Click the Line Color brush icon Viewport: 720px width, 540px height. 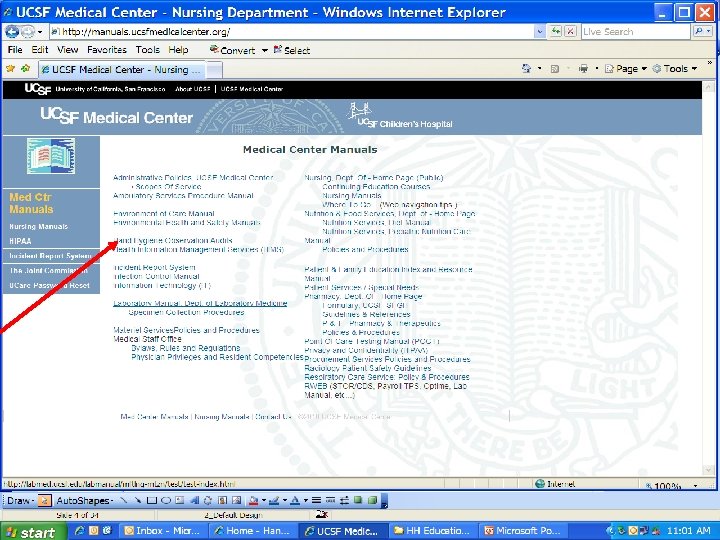point(274,500)
